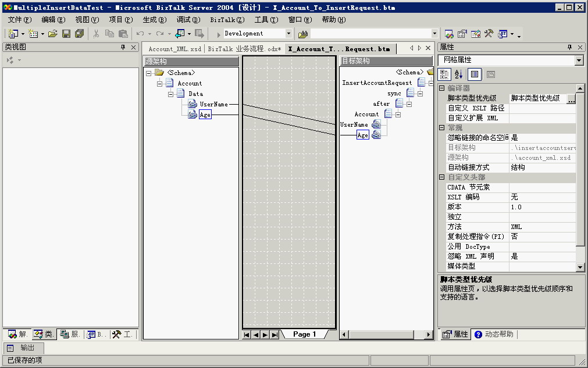Select the Age node in source schema
The width and height of the screenshot is (588, 368).
click(205, 115)
